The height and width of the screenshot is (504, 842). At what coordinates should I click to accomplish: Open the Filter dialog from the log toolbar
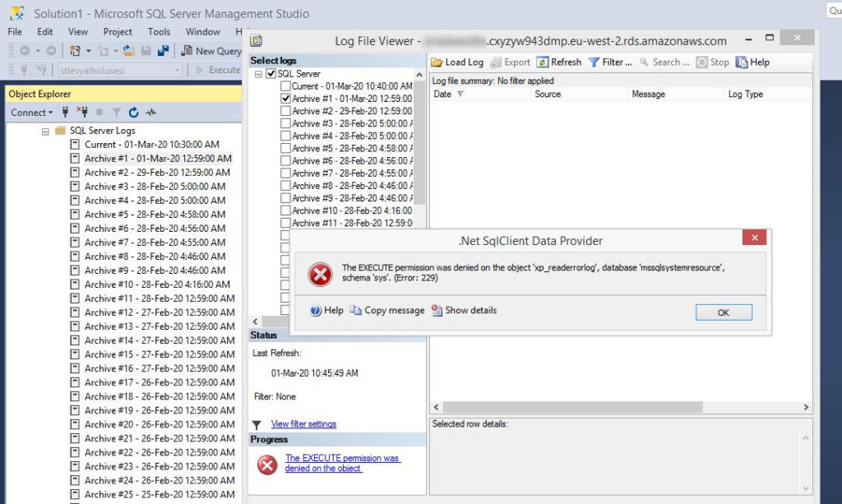coord(610,62)
